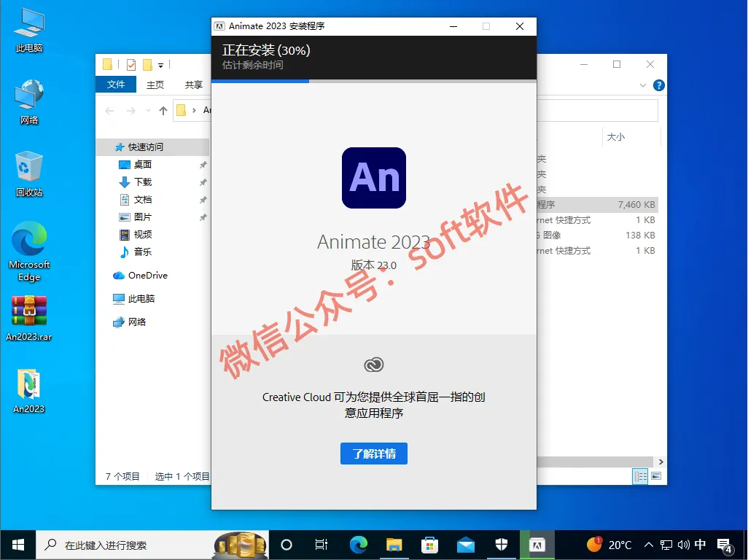Toggle 中 input method indicator

click(x=700, y=544)
